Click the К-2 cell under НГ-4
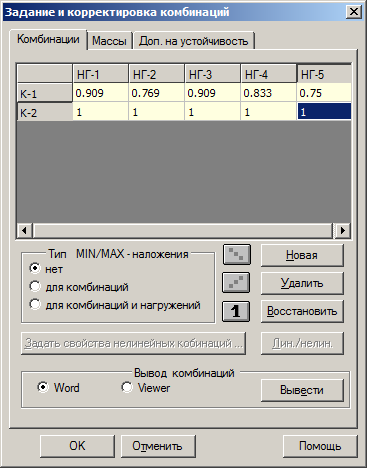Image resolution: width=367 pixels, height=468 pixels. pyautogui.click(x=268, y=112)
